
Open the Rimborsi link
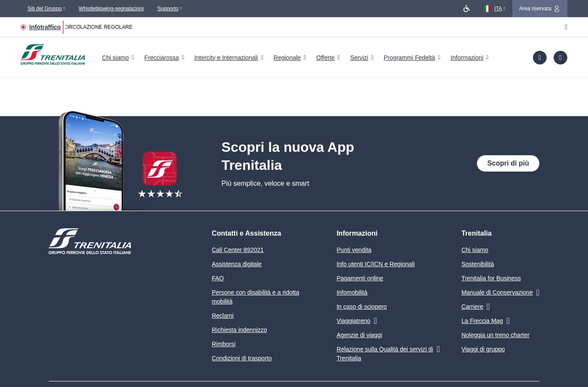click(223, 344)
